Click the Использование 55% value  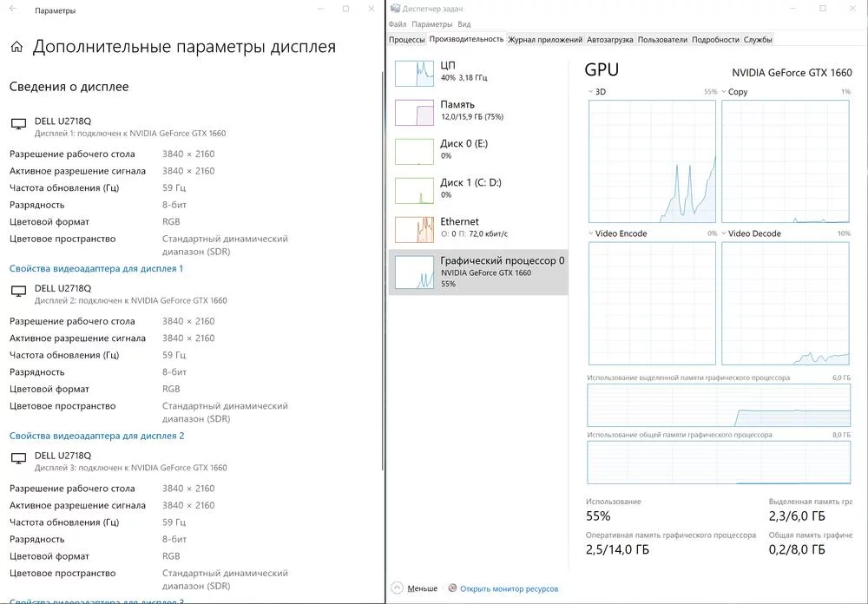click(x=598, y=516)
